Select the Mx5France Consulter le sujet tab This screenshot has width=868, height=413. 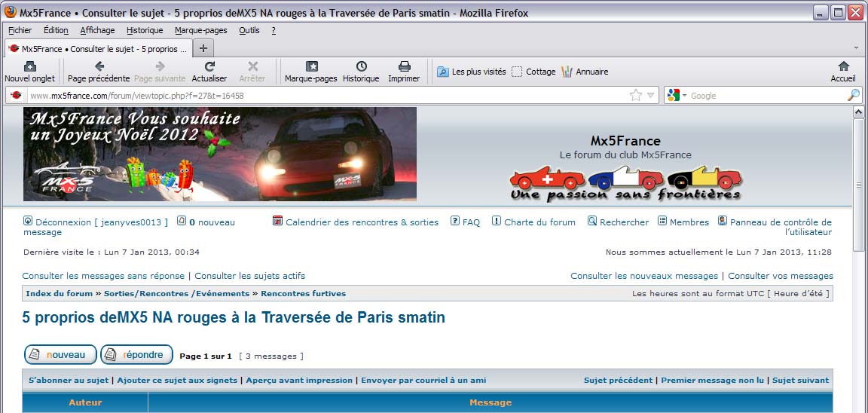pos(99,49)
